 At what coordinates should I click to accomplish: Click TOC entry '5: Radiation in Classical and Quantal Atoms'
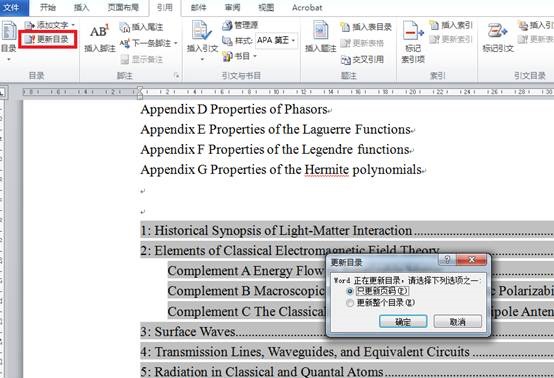[262, 372]
